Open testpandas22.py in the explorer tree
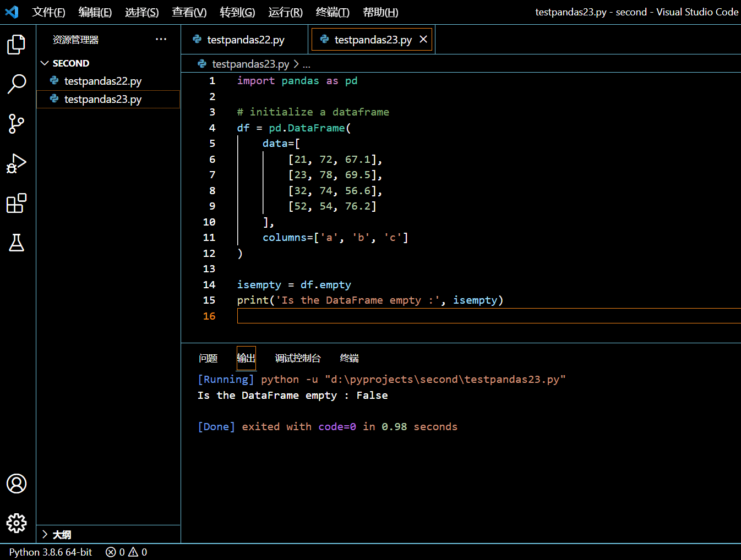The height and width of the screenshot is (560, 741). click(108, 81)
